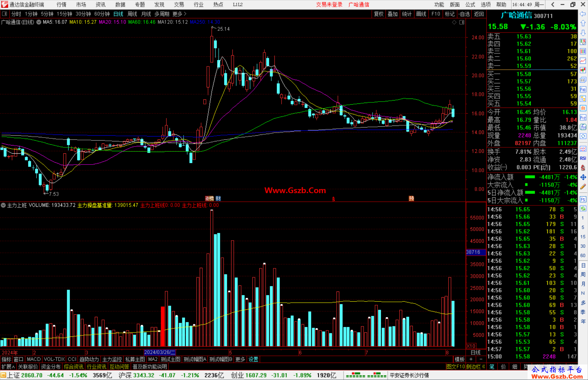The image size is (588, 380).
Task: Click the list-with-checkmark icon in sidebar
Action: click(583, 42)
